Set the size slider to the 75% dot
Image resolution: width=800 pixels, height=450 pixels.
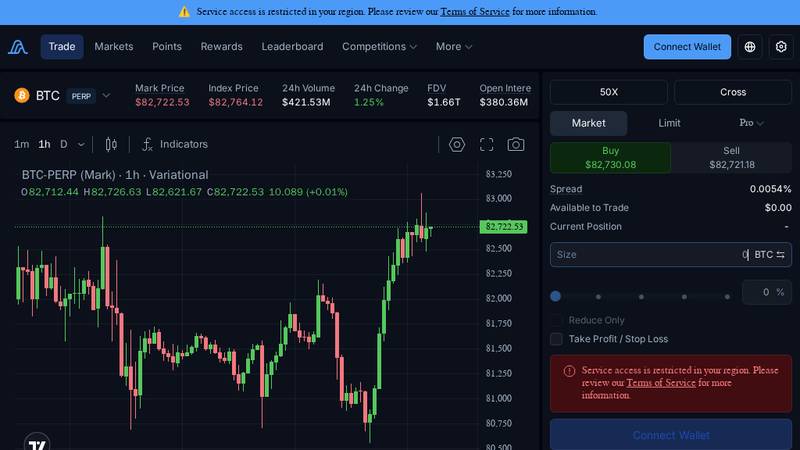pyautogui.click(x=684, y=296)
